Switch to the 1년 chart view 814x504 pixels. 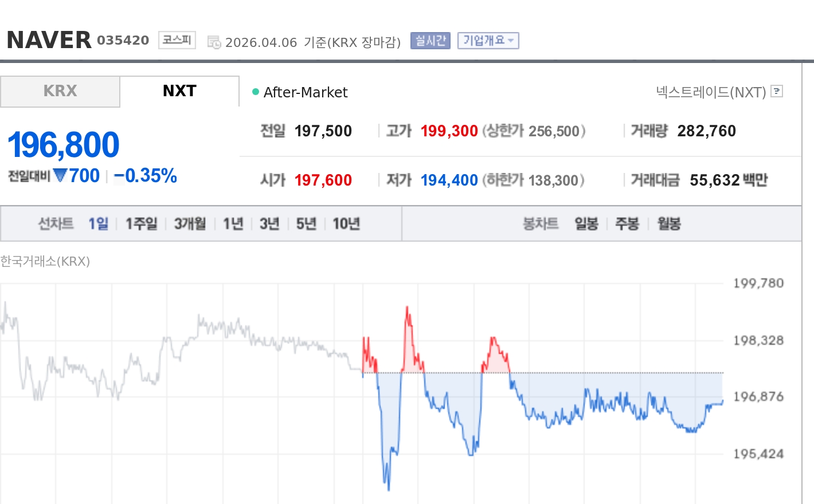point(232,224)
